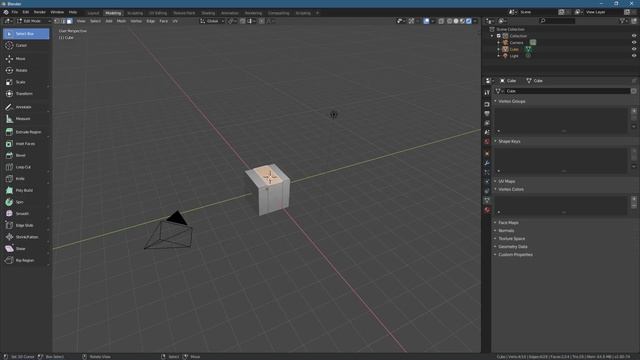Toggle X-ray view in viewport header
The width and height of the screenshot is (640, 360).
tap(441, 21)
